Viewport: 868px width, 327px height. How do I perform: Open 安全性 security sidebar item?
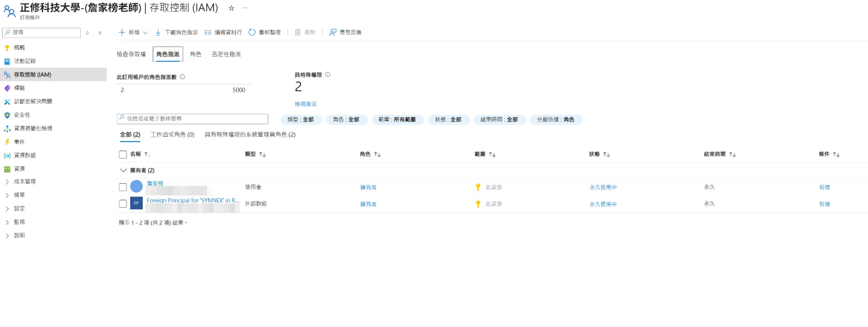click(22, 115)
